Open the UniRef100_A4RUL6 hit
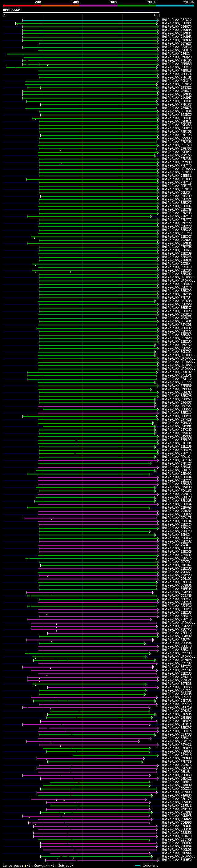 (x=177, y=71)
